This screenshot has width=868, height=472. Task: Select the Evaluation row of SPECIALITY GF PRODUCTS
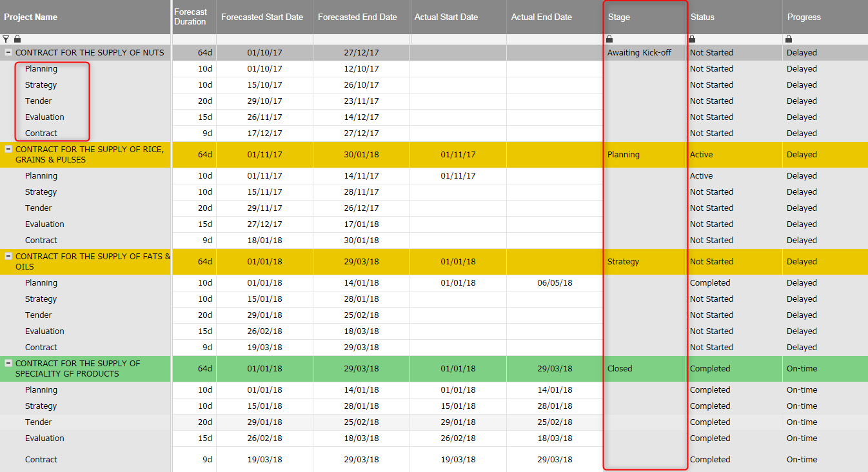click(44, 438)
